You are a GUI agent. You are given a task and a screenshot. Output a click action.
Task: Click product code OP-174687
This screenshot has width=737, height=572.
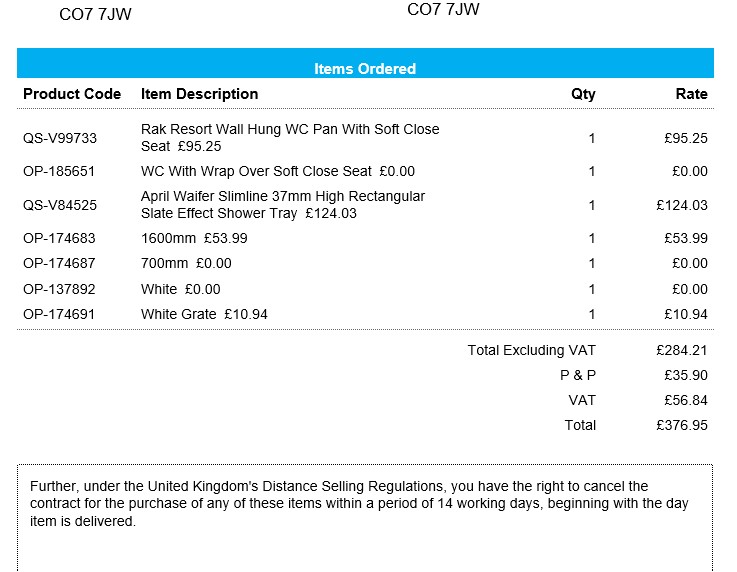point(59,263)
